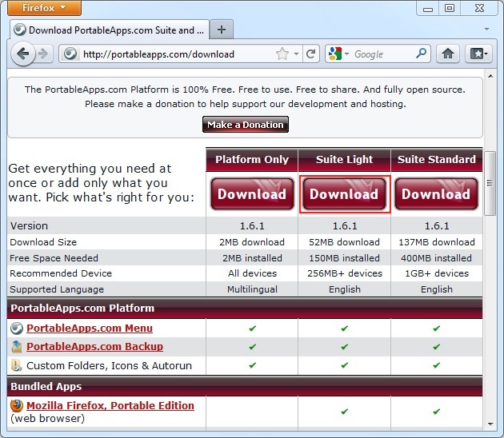Open a new tab with plus button
Image resolution: width=504 pixels, height=438 pixels.
222,30
